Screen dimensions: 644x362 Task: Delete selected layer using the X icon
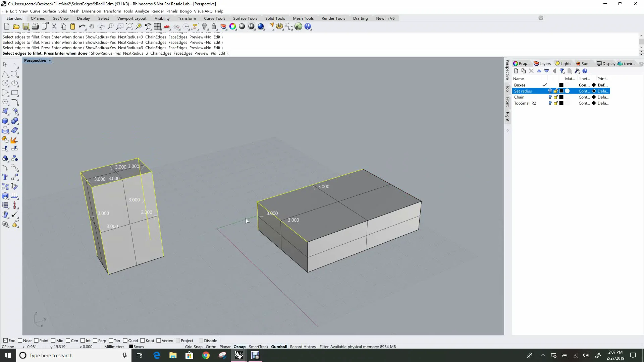click(531, 71)
